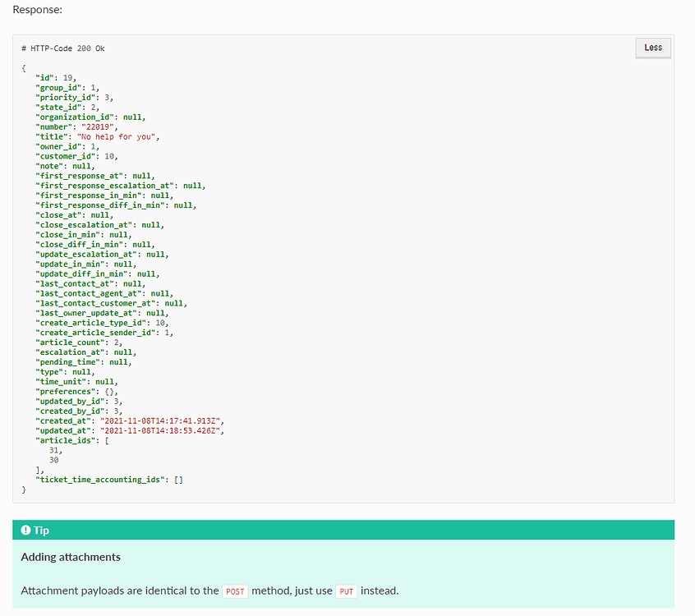
Task: Click the "close_in_min" key
Action: click(x=70, y=235)
